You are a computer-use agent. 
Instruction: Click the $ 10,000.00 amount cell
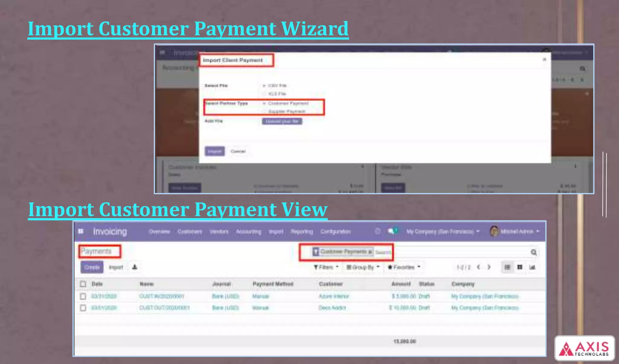(x=402, y=308)
